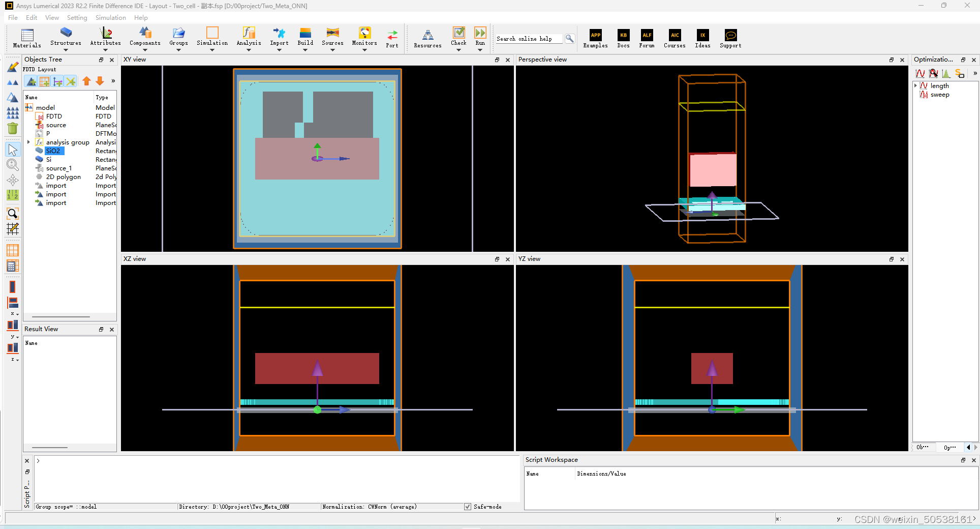Click the new parameter sweep icon in Optimizations panel
The height and width of the screenshot is (529, 980).
pos(921,73)
